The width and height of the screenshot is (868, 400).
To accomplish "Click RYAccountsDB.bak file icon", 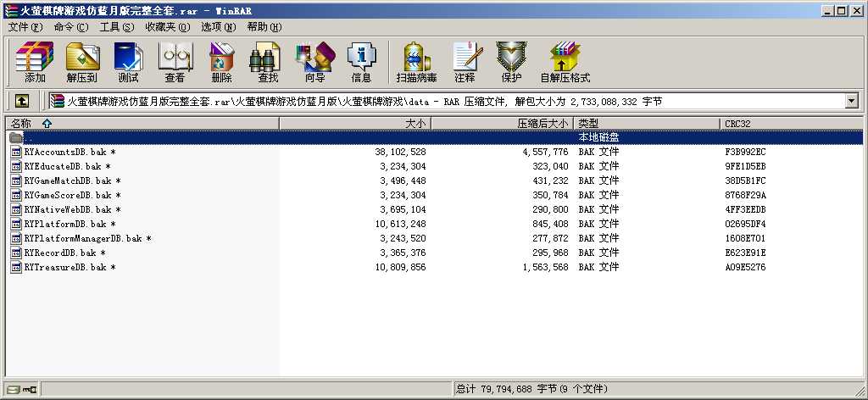I will [x=16, y=152].
